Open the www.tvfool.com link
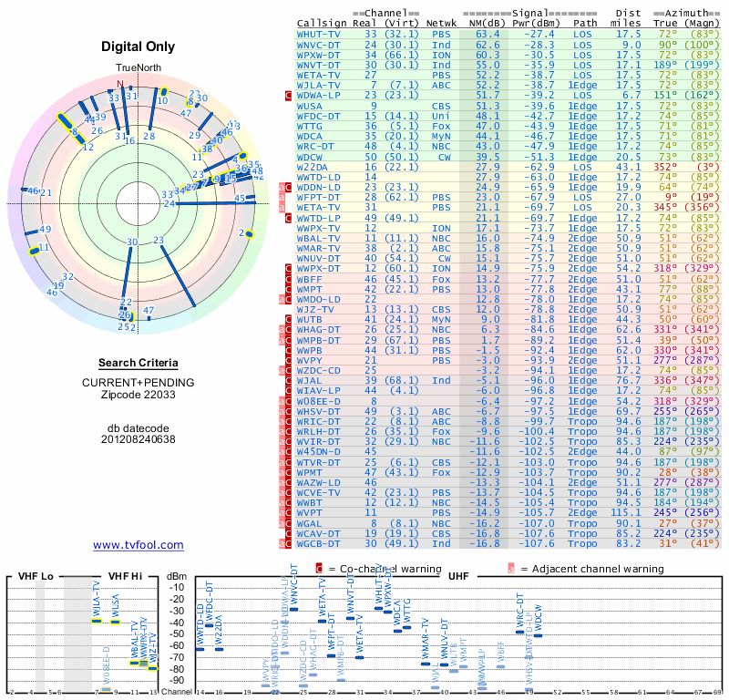 pyautogui.click(x=139, y=545)
